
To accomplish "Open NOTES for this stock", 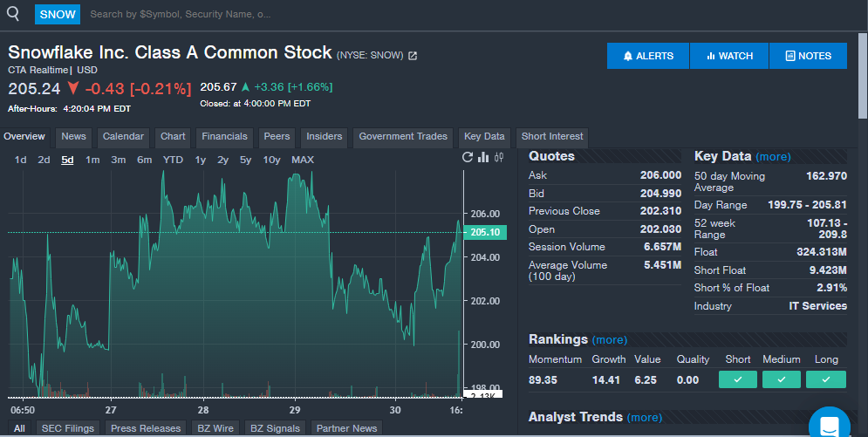I will [x=808, y=56].
